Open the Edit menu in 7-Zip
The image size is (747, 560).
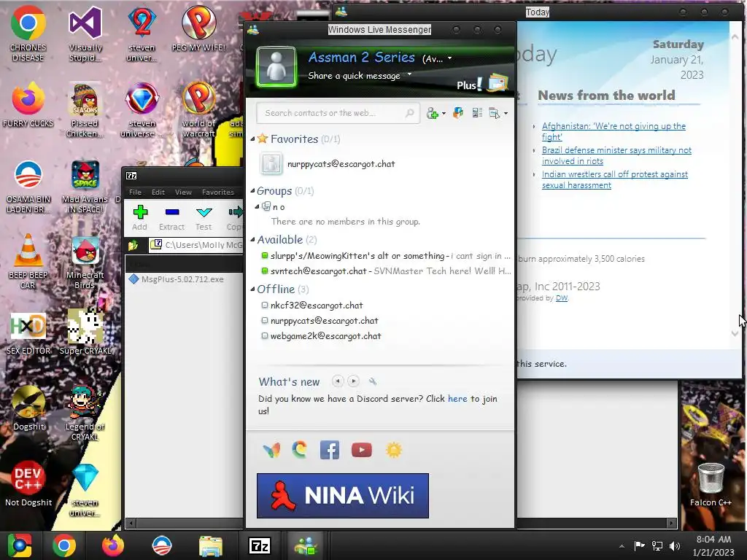click(158, 192)
